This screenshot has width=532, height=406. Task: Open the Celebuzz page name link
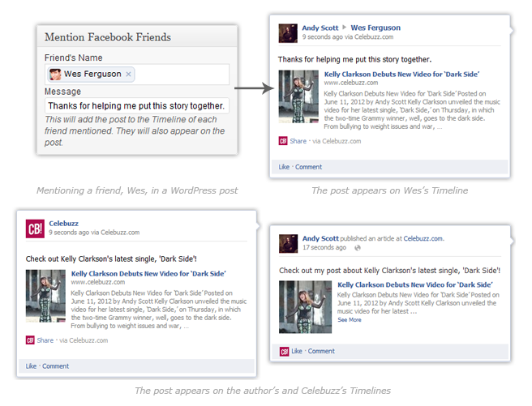pyautogui.click(x=64, y=224)
